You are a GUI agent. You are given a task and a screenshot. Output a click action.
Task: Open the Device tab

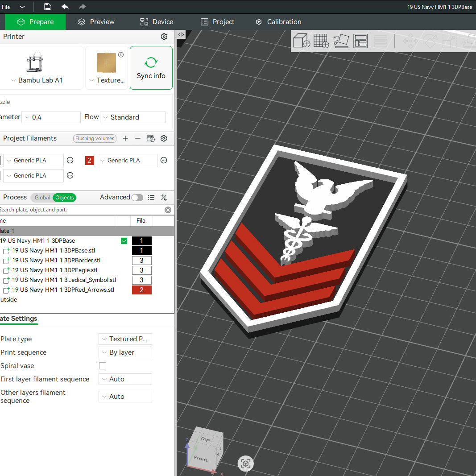pyautogui.click(x=156, y=22)
